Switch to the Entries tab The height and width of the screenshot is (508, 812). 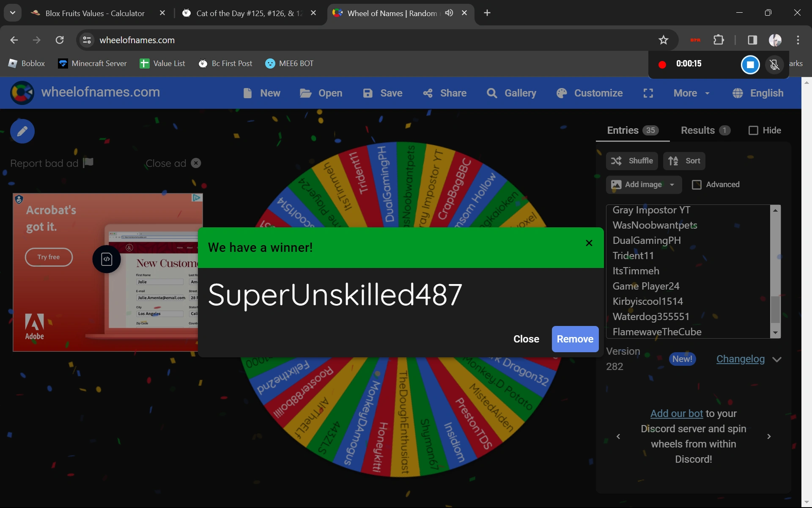coord(633,130)
